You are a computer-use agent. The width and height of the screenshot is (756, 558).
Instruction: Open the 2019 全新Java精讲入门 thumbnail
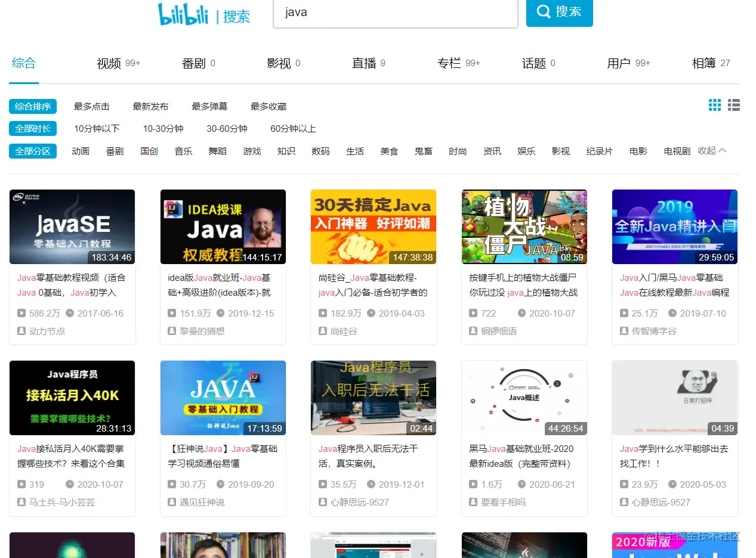[x=675, y=227]
